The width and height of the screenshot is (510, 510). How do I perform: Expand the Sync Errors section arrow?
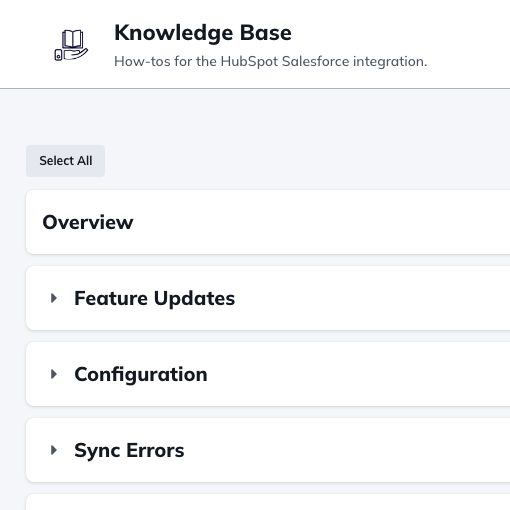click(x=54, y=450)
